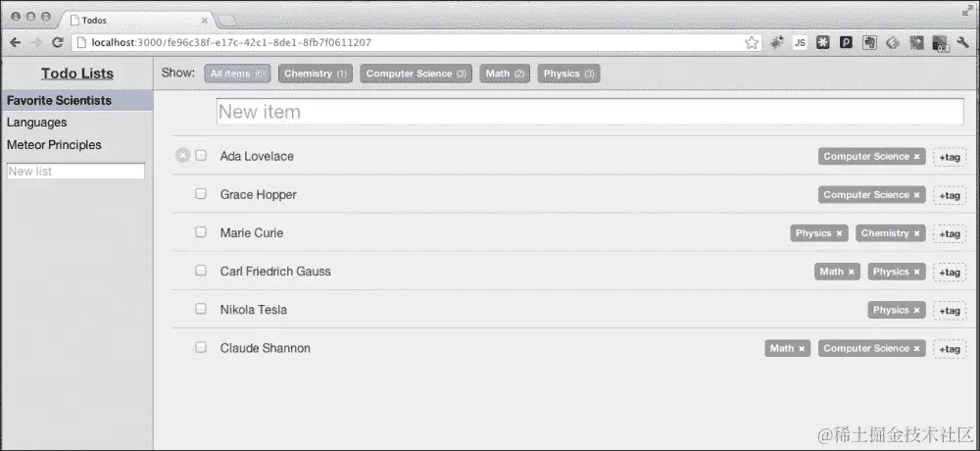This screenshot has width=980, height=451.
Task: Tick the Carl Friedrich Gauss checkbox
Action: tap(201, 271)
